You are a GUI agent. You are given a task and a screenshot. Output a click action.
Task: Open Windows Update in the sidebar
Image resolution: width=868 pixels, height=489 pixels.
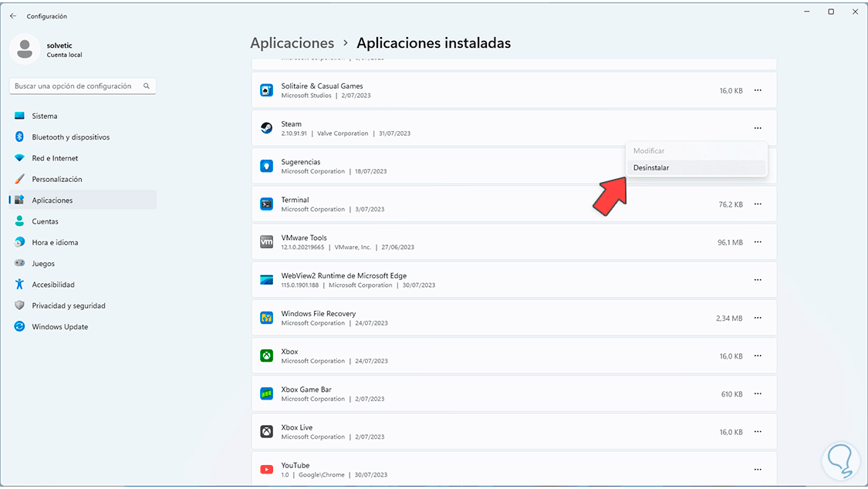pos(83,327)
